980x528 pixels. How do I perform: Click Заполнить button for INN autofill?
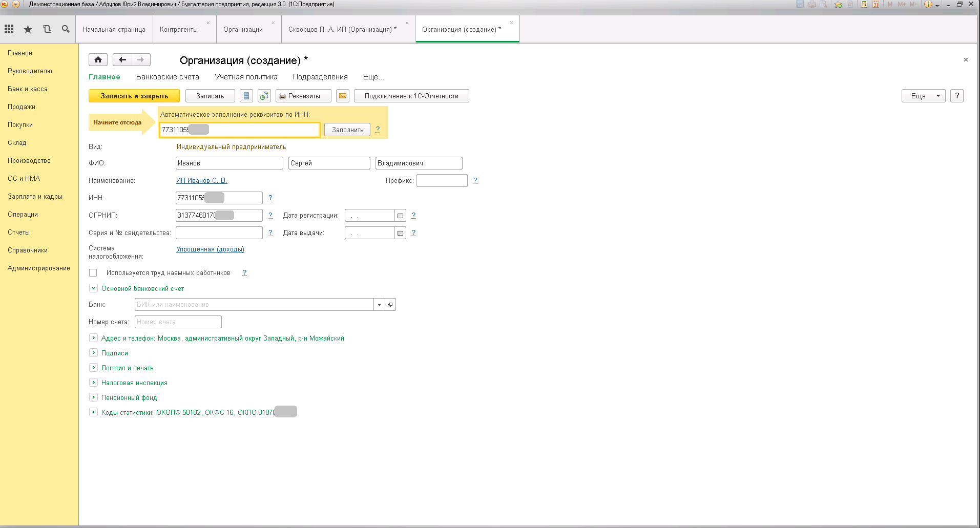[347, 130]
